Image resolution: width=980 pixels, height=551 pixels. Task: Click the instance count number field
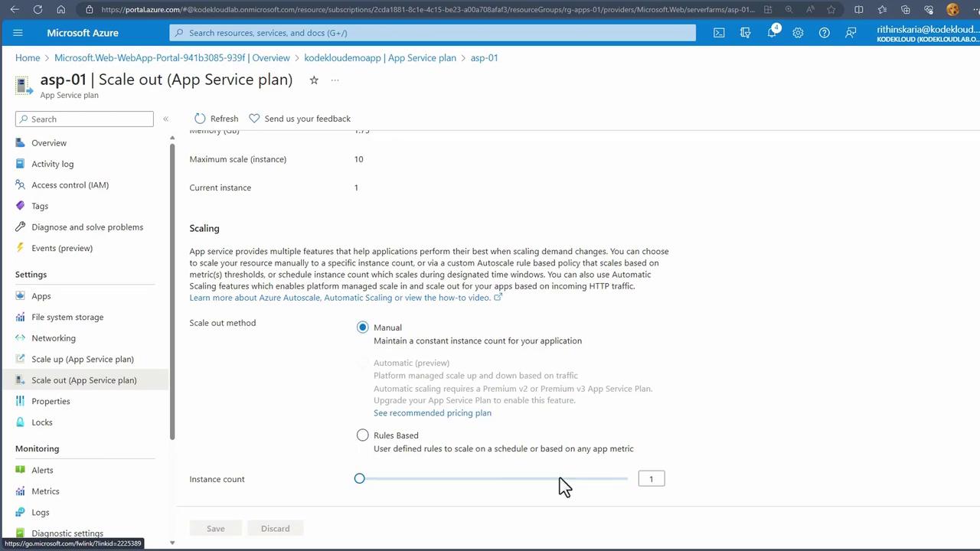pos(652,479)
